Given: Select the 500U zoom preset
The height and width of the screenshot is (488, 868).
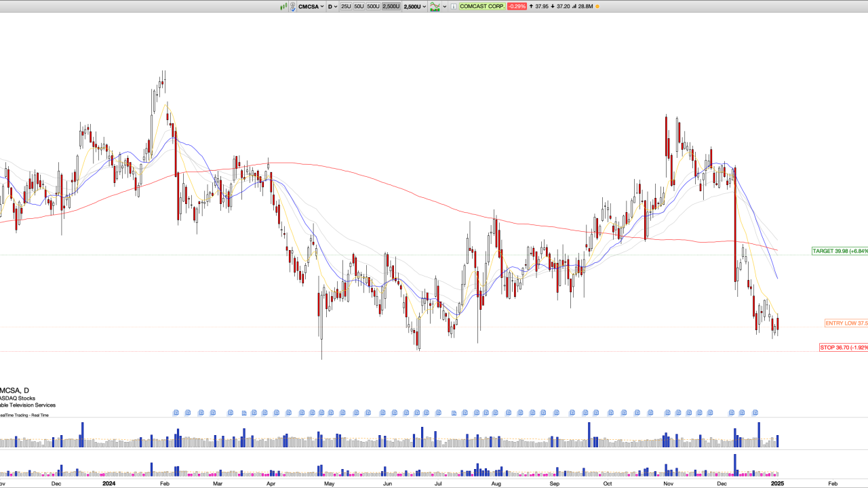Looking at the screenshot, I should click(373, 6).
